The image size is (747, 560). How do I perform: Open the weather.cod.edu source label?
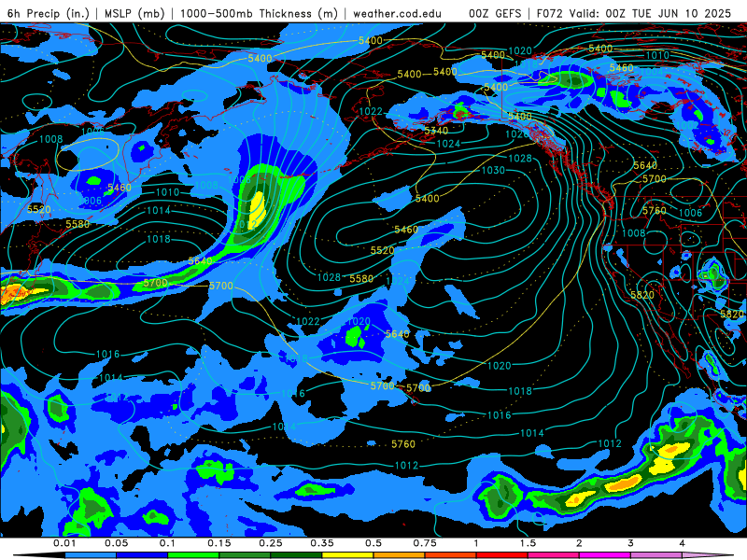pyautogui.click(x=397, y=13)
